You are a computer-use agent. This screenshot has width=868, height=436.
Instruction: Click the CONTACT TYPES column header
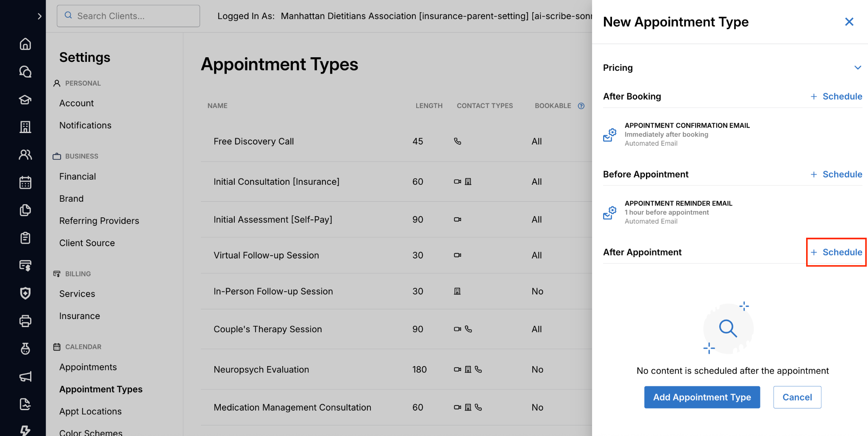485,106
